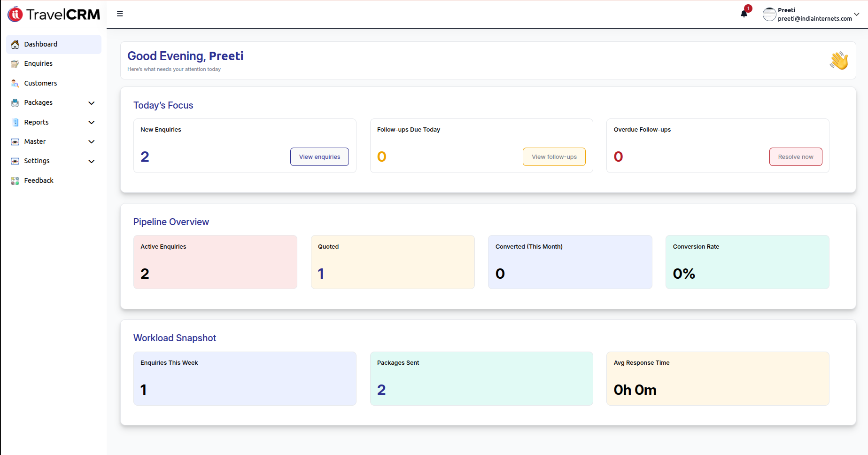Expand the Packages submenu chevron
This screenshot has height=455, width=868.
(x=92, y=103)
